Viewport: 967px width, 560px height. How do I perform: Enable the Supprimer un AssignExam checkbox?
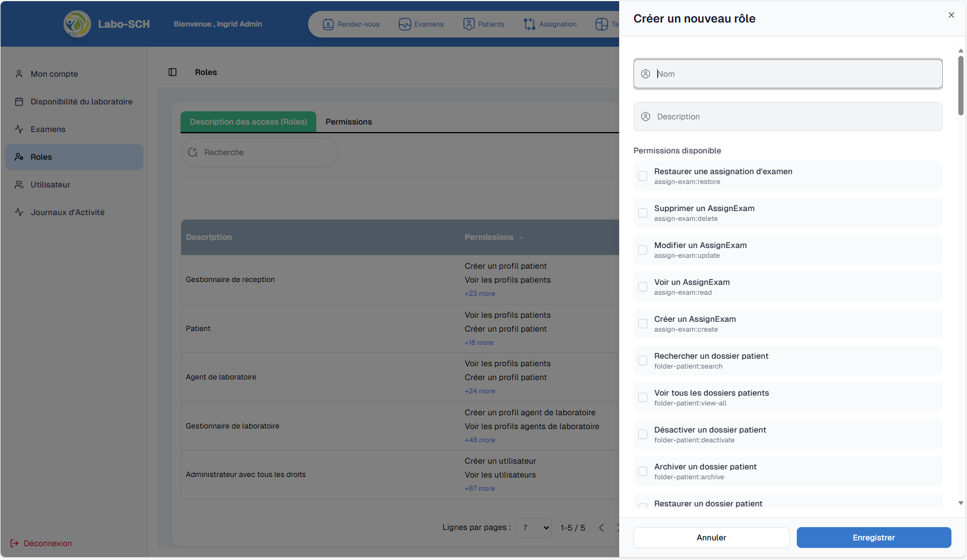[643, 213]
